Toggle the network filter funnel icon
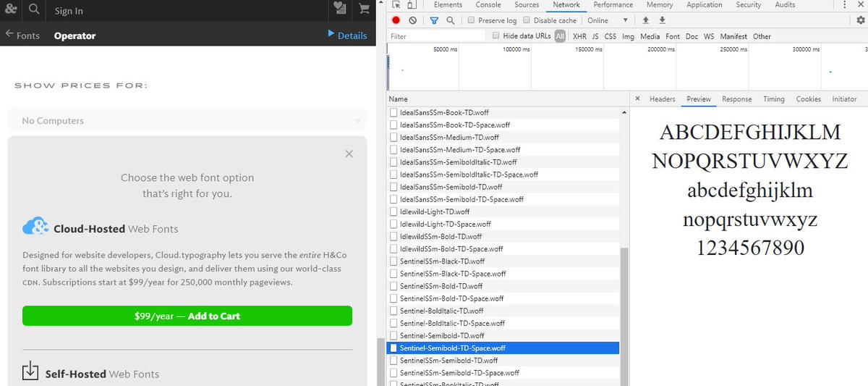 tap(434, 20)
